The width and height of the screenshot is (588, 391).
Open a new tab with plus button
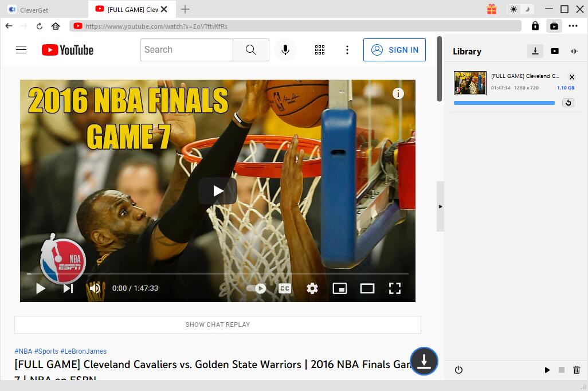[x=185, y=9]
